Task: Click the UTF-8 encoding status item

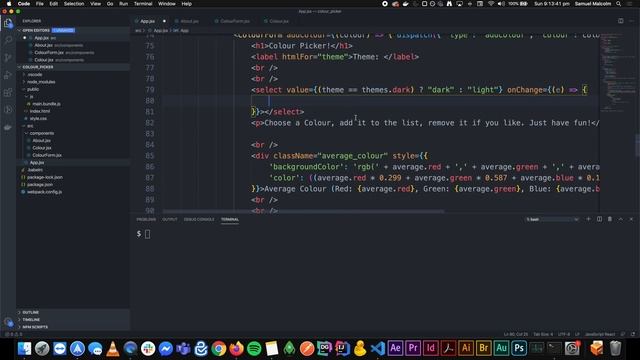Action: 564,334
